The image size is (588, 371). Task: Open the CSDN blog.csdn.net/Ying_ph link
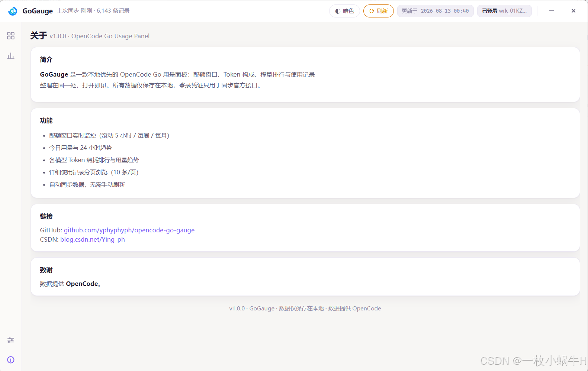[93, 239]
